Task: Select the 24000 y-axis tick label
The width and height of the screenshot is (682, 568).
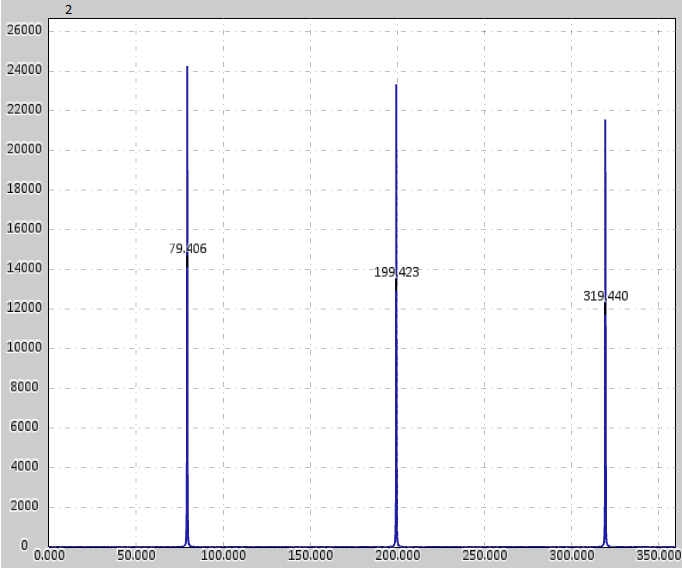Action: pos(24,71)
